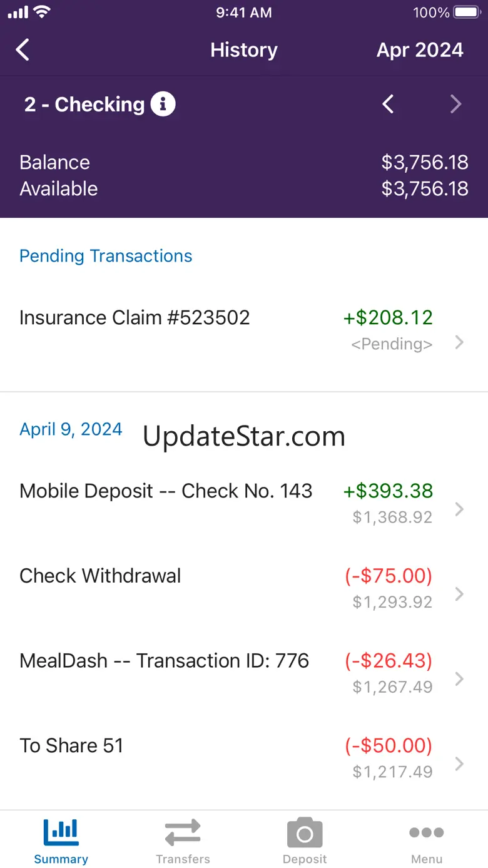
Task: Go to the next account arrow
Action: tap(456, 104)
